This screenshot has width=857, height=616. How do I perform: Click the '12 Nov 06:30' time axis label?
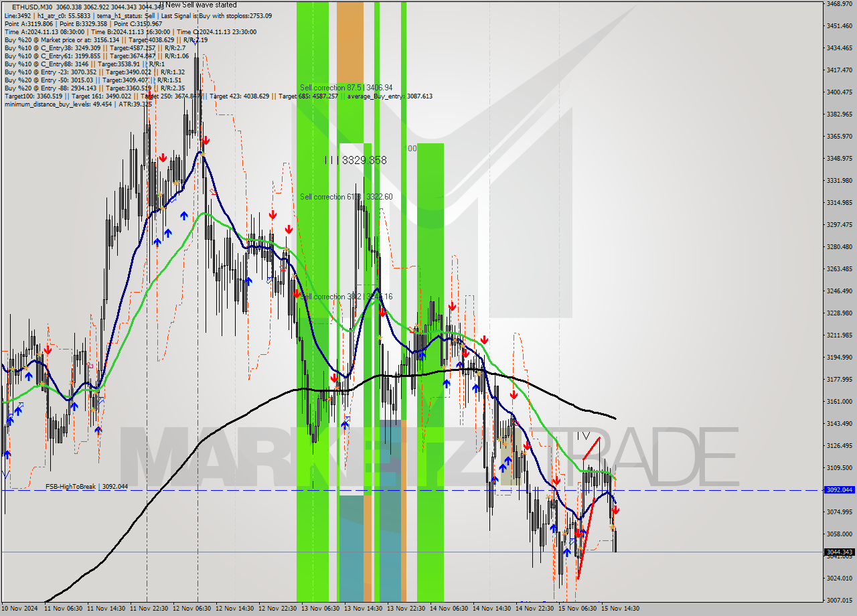tap(192, 609)
